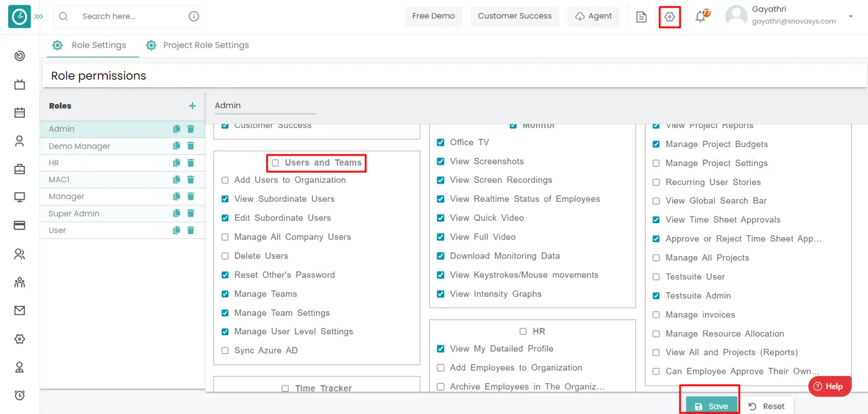
Task: Enable Manage All Company Users
Action: click(225, 237)
